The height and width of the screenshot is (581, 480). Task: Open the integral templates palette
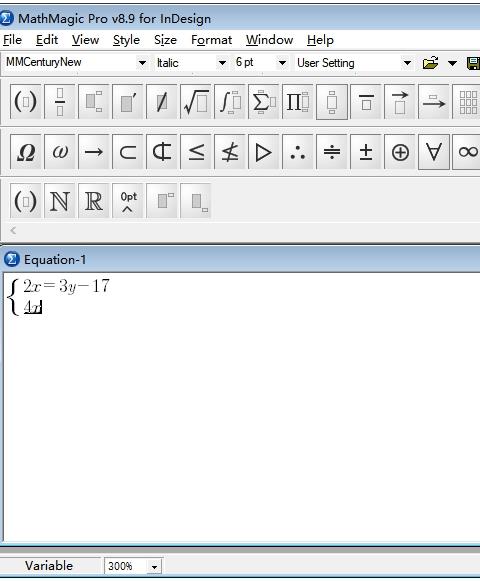point(230,102)
